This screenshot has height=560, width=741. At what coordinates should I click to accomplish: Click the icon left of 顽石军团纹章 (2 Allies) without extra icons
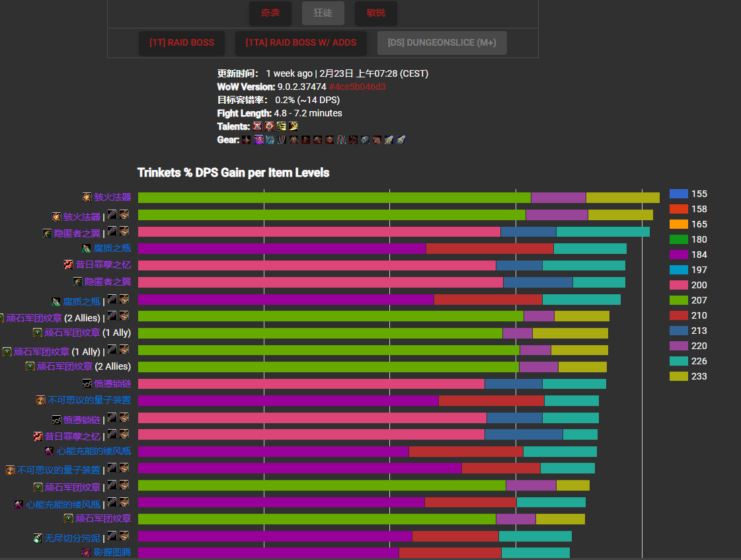[x=30, y=366]
